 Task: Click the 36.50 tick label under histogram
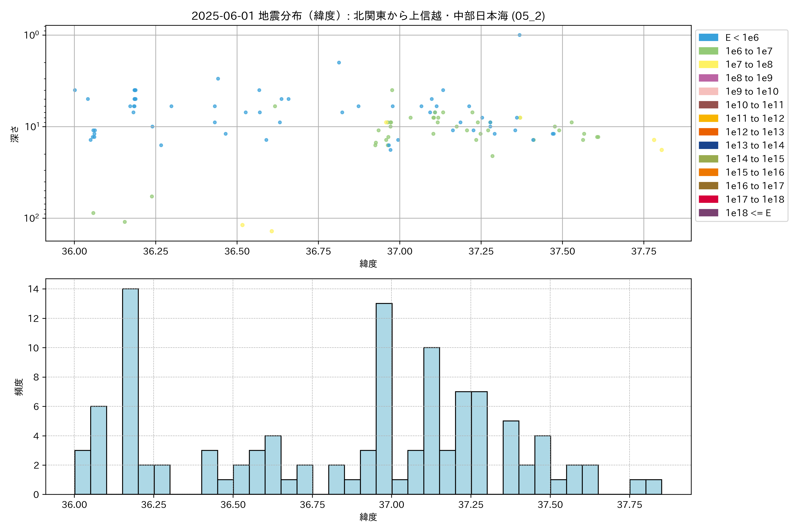[x=233, y=505]
